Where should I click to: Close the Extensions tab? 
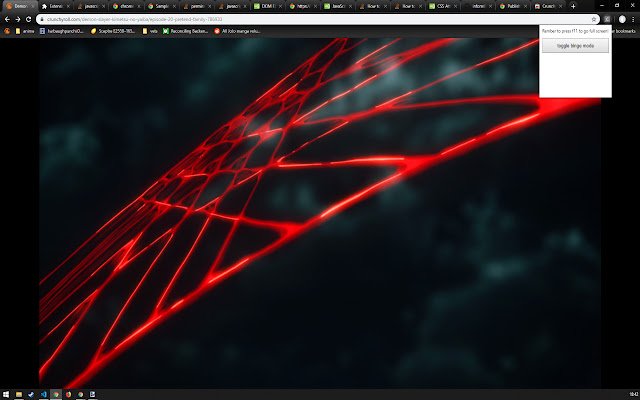pyautogui.click(x=68, y=6)
